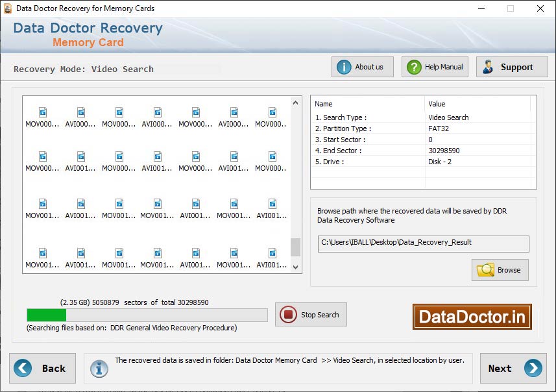
Task: Click the Data_Recovery_Result path field
Action: (x=423, y=244)
